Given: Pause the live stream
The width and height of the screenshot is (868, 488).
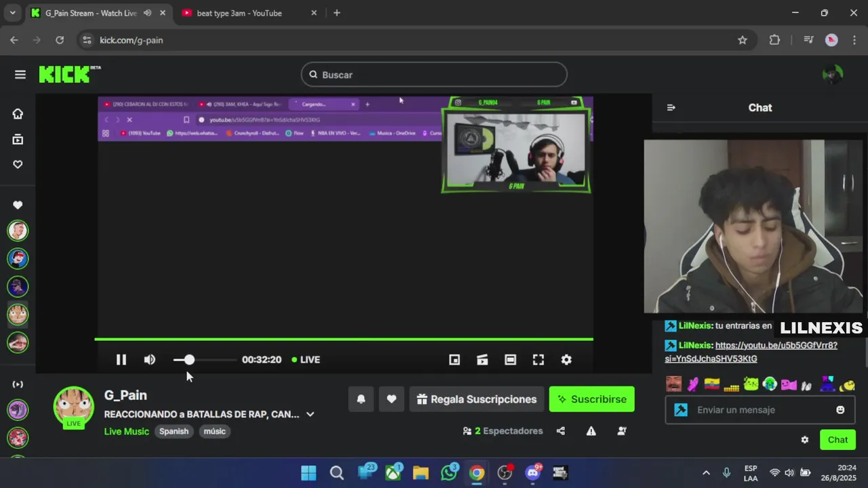Looking at the screenshot, I should pyautogui.click(x=121, y=360).
